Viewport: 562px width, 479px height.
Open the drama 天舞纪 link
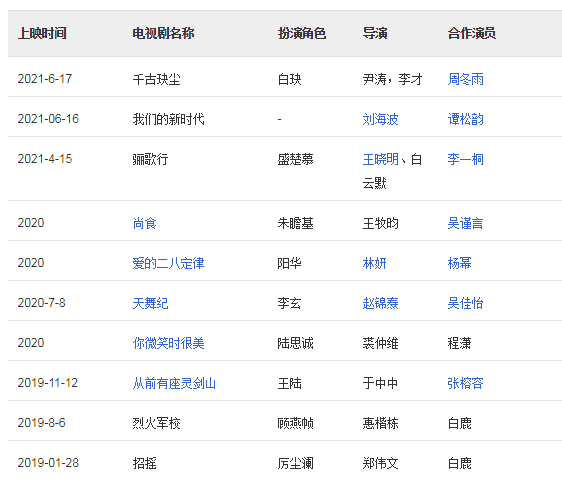pos(150,303)
